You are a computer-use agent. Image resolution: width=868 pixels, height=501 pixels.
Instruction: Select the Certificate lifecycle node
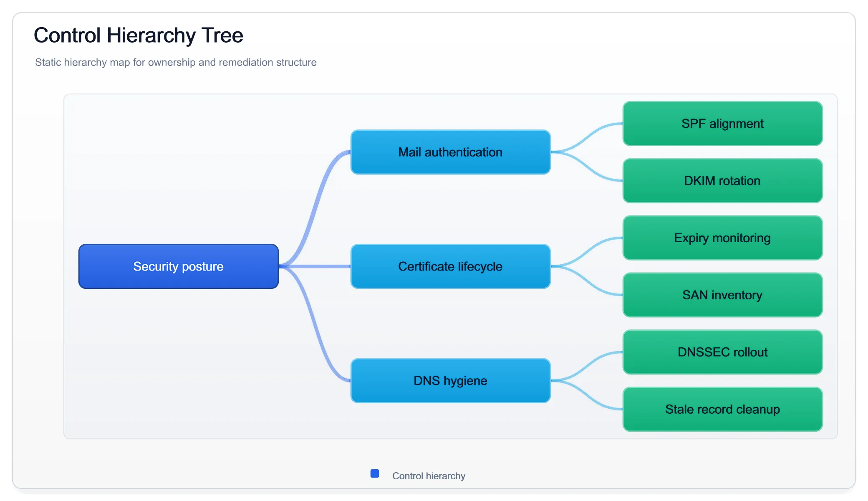pos(451,266)
